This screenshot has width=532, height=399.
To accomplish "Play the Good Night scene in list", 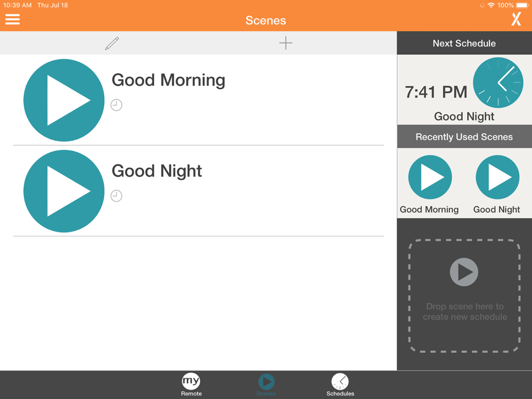I will point(64,191).
